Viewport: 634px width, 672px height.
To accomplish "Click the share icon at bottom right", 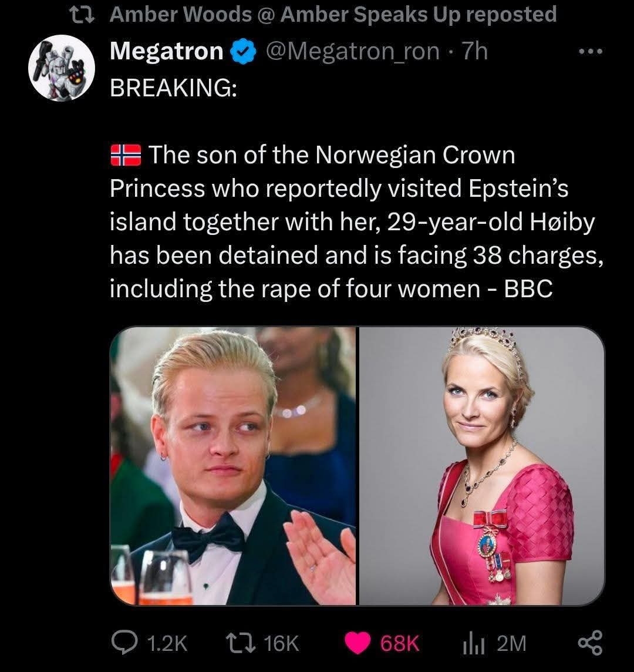I will click(590, 644).
